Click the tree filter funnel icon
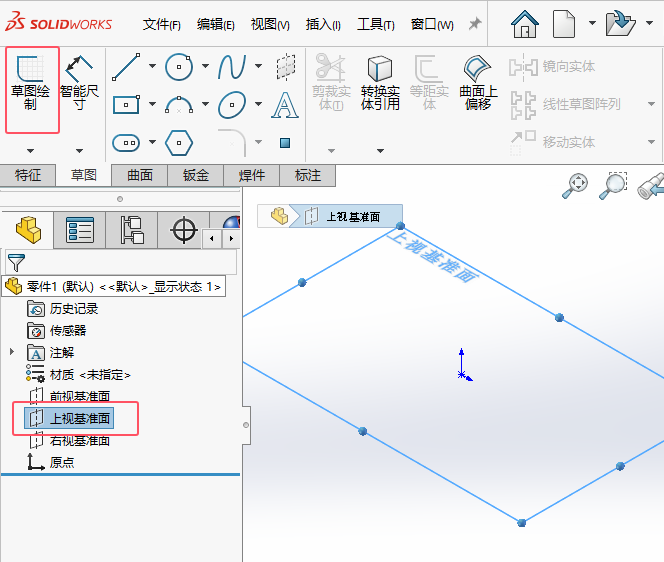 [x=16, y=263]
